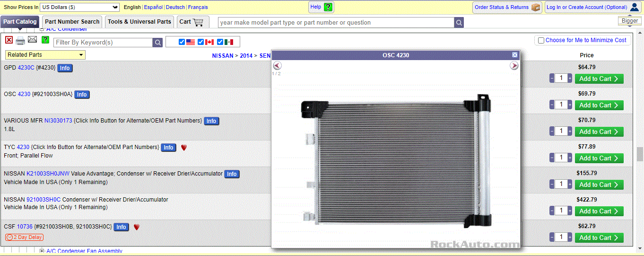Add $70.79 part to cart
The height and width of the screenshot is (256, 644).
[x=599, y=132]
